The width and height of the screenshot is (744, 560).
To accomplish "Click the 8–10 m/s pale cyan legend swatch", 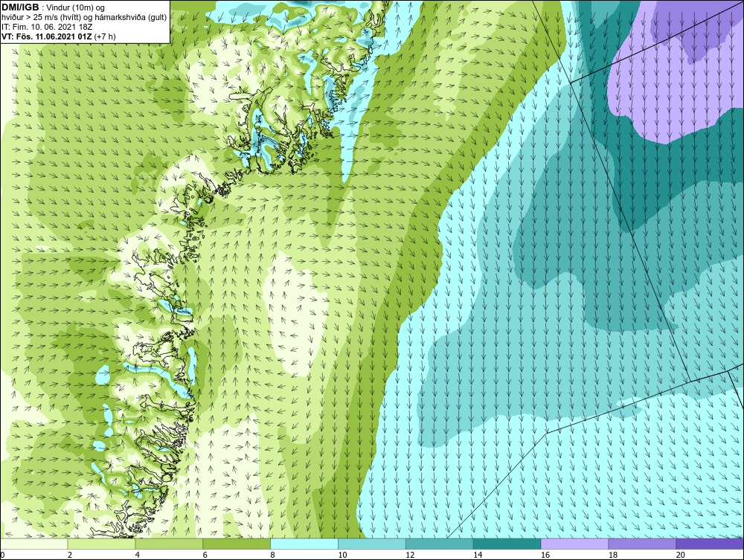I will (304, 544).
